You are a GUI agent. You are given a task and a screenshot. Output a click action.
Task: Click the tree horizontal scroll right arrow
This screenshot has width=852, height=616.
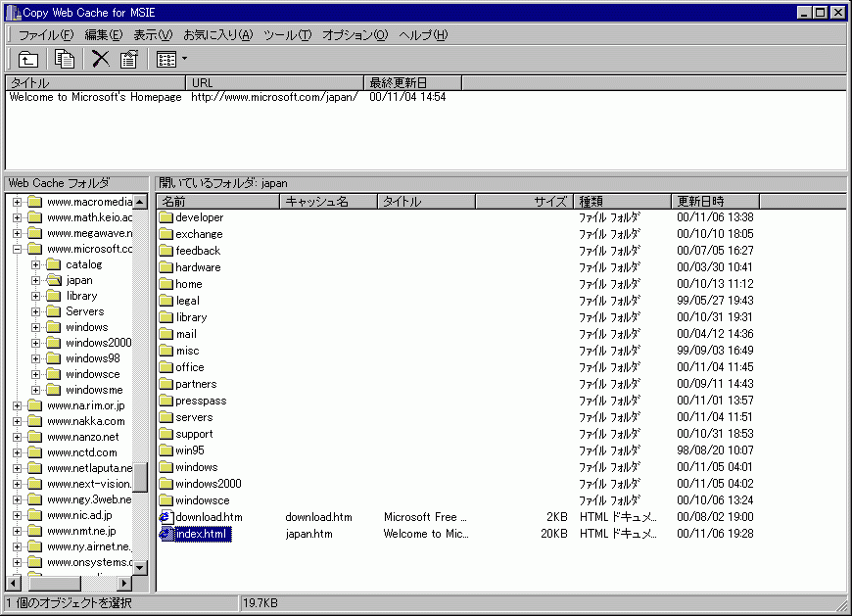(x=124, y=584)
